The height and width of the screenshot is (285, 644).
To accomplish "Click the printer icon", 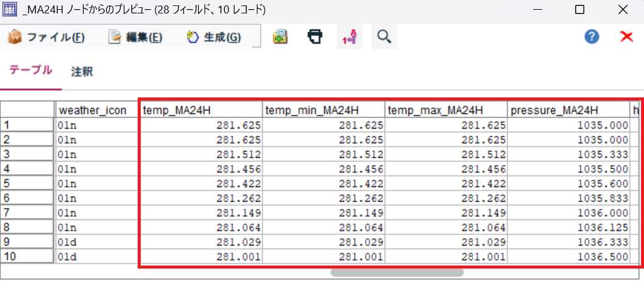I will click(315, 37).
